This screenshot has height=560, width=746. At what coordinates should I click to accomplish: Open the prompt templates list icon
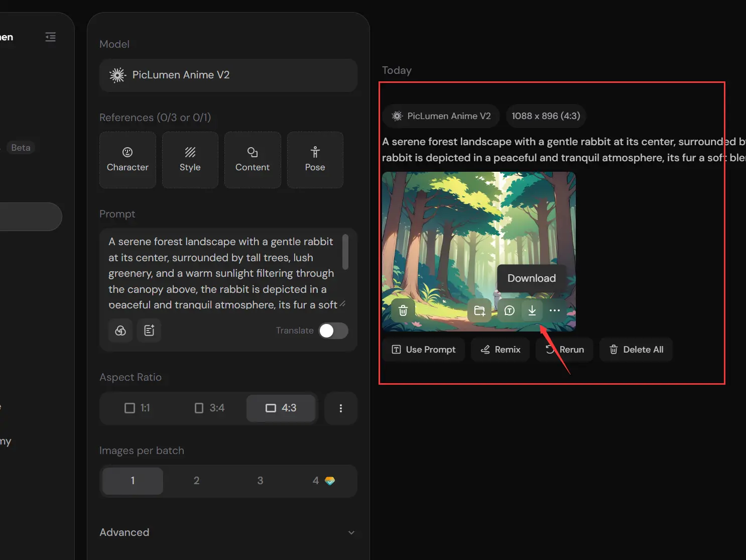(x=149, y=330)
